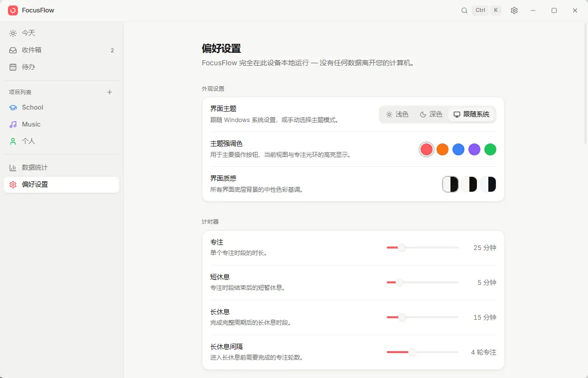588x378 pixels.
Task: Click the 项目列表 section header
Action: [x=20, y=92]
